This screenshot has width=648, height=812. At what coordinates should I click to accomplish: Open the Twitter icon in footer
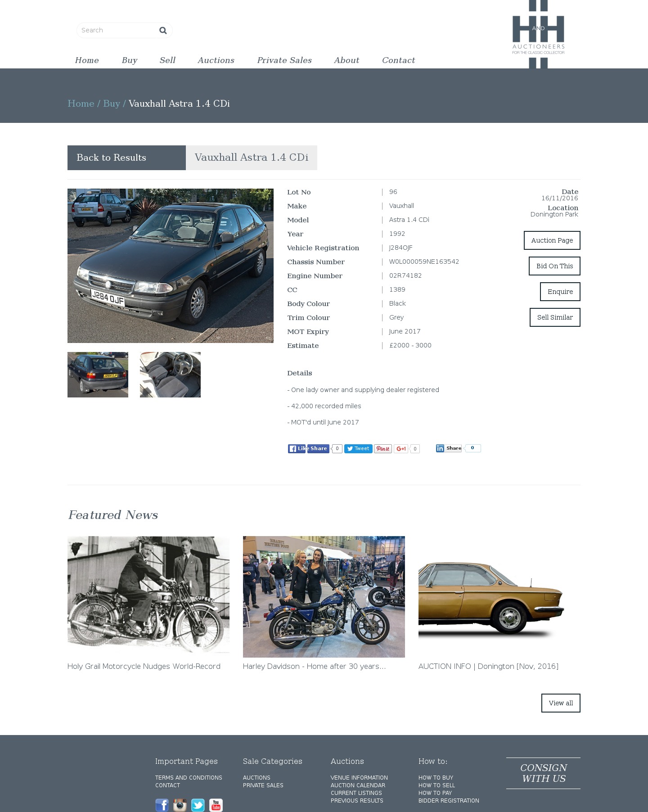click(198, 805)
